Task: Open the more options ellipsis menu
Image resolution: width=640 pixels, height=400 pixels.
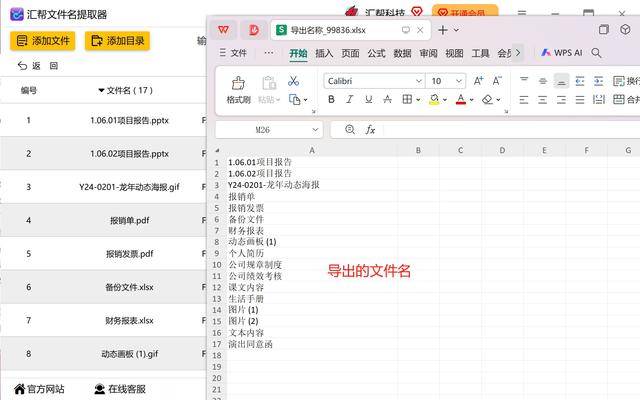Action: click(x=269, y=53)
